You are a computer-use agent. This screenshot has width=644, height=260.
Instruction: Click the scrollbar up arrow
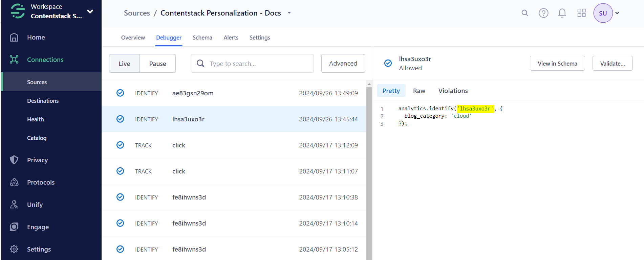(x=369, y=84)
